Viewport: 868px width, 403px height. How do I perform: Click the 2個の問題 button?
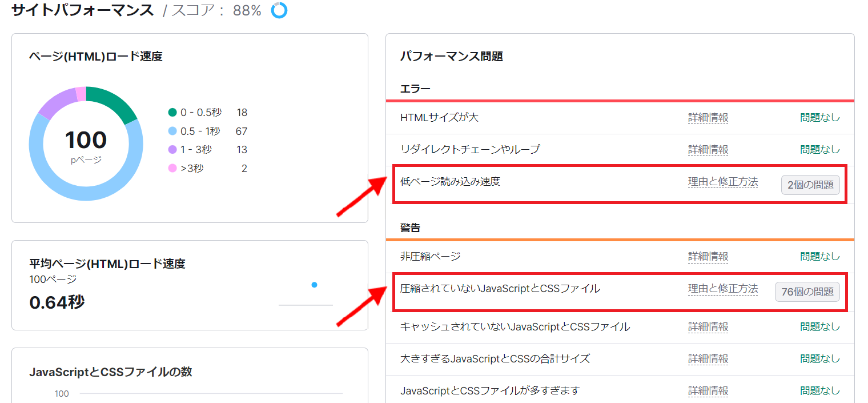(810, 185)
